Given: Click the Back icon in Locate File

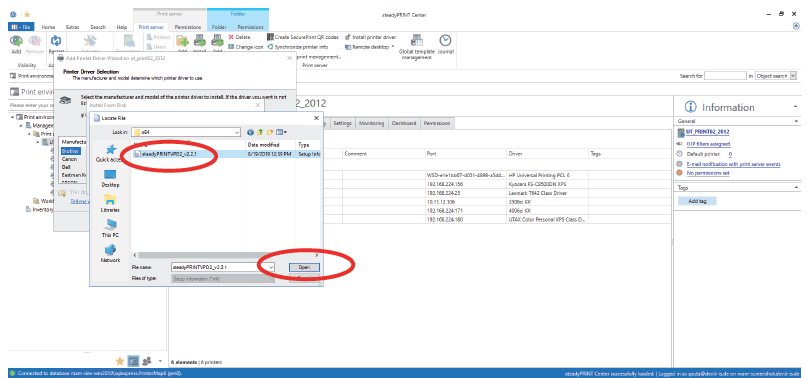Looking at the screenshot, I should pyautogui.click(x=251, y=132).
